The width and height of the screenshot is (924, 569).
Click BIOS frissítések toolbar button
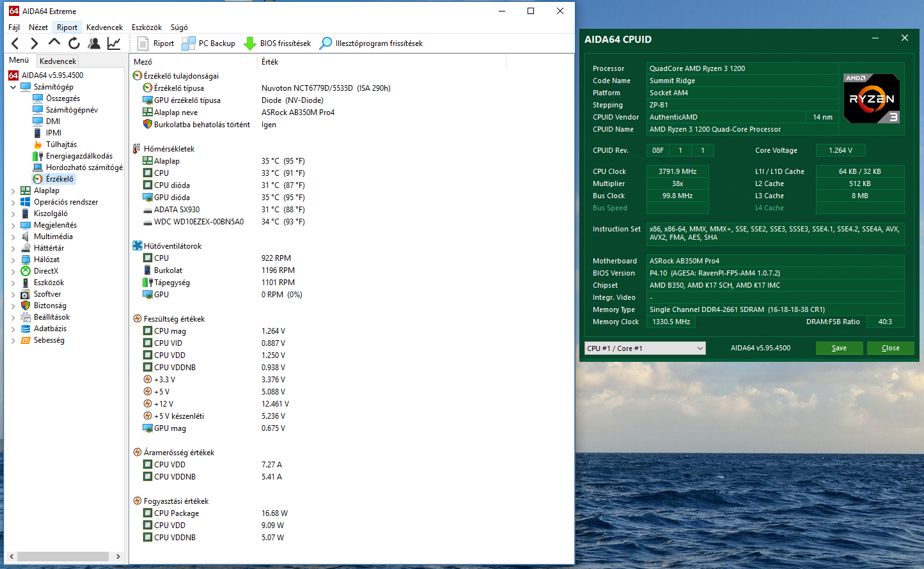tap(278, 43)
